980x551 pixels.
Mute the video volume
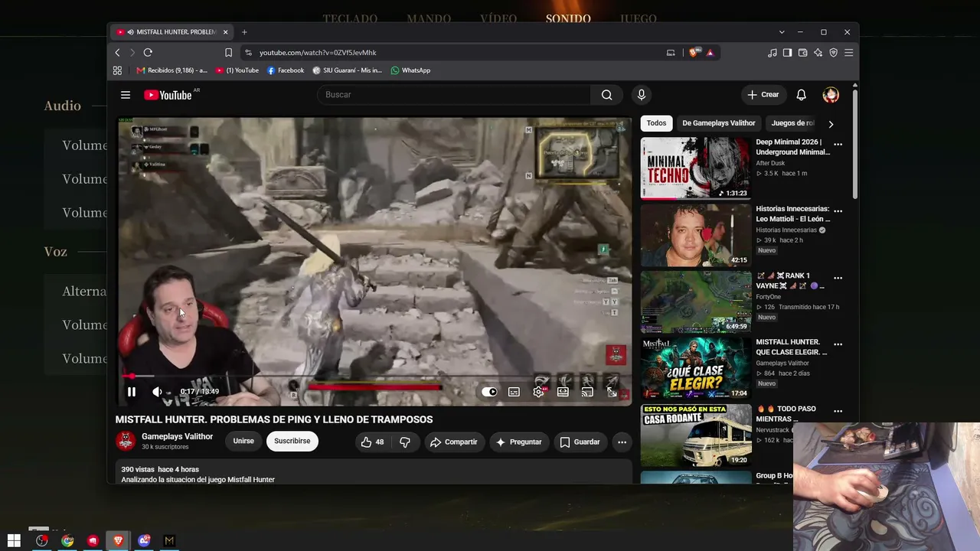[157, 392]
